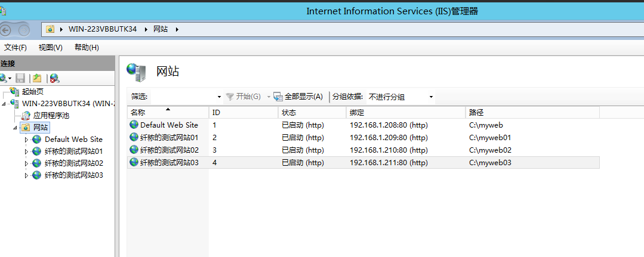Collapse the 网站 tree node
This screenshot has height=257, width=644.
click(x=15, y=128)
